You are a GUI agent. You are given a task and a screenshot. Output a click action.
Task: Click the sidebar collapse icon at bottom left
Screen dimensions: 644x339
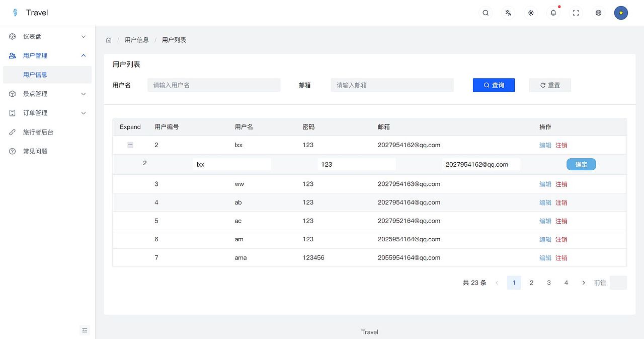[x=85, y=330]
